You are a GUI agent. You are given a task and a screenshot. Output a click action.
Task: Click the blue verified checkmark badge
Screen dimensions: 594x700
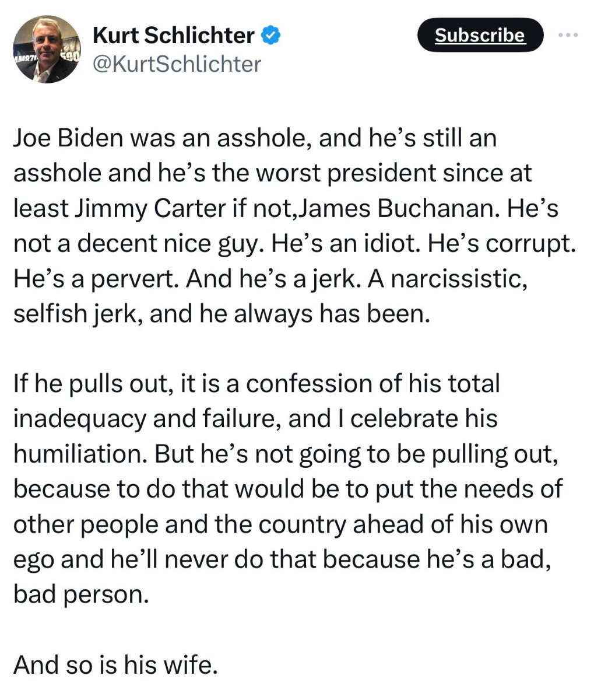[270, 36]
